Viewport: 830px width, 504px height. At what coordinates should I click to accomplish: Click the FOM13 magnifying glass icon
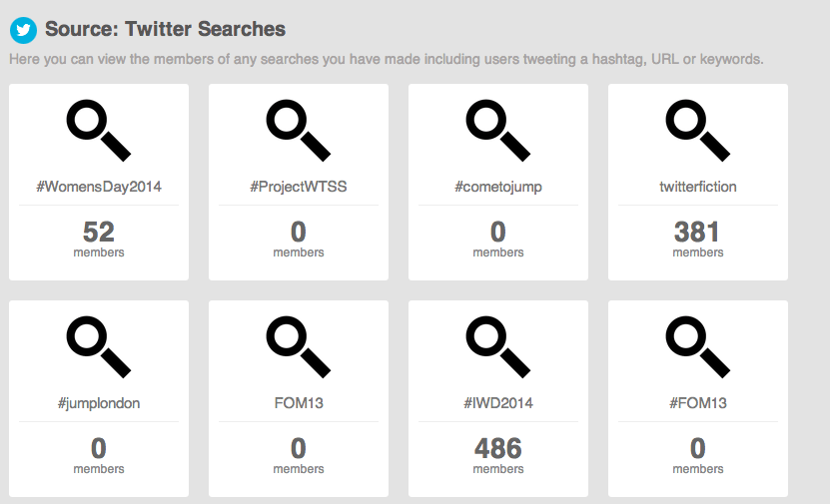click(x=299, y=347)
